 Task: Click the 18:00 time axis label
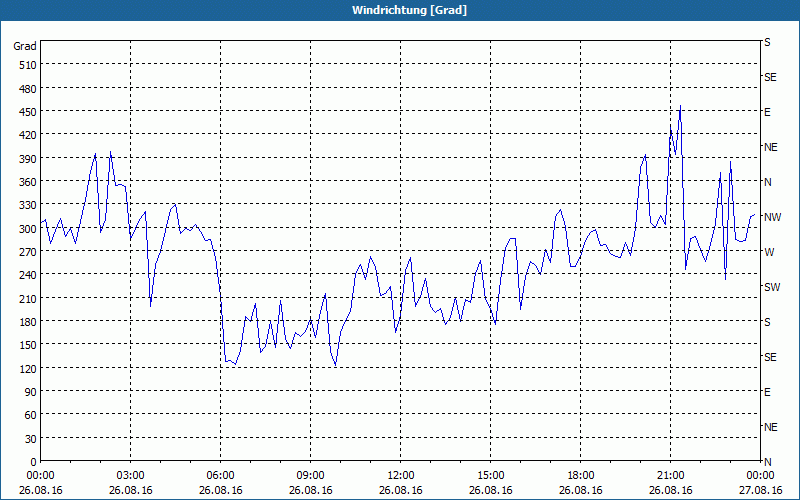(581, 476)
